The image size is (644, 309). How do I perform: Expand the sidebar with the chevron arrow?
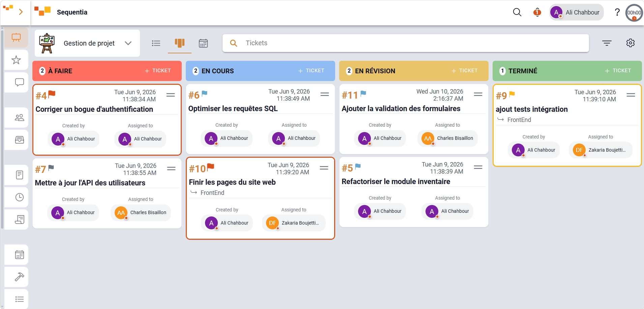coord(21,12)
